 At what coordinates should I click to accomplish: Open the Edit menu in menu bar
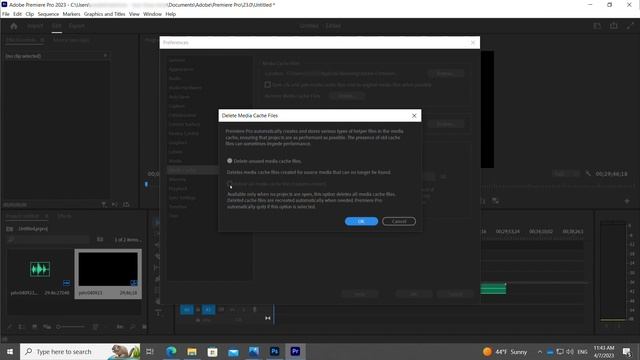pyautogui.click(x=17, y=14)
